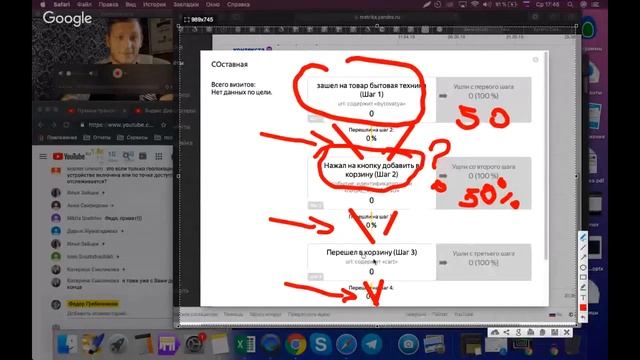Open the Закладки menu
This screenshot has height=360, width=640.
[186, 4]
